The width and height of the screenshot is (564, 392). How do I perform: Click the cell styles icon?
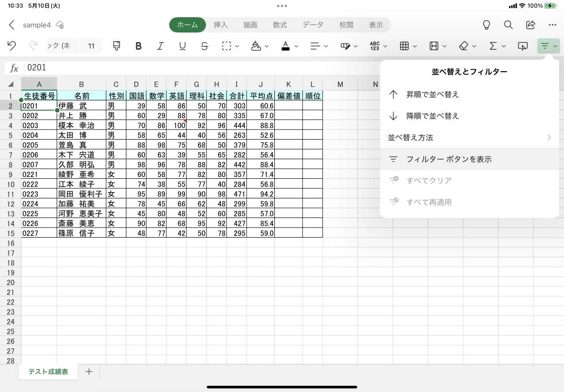[x=345, y=46]
